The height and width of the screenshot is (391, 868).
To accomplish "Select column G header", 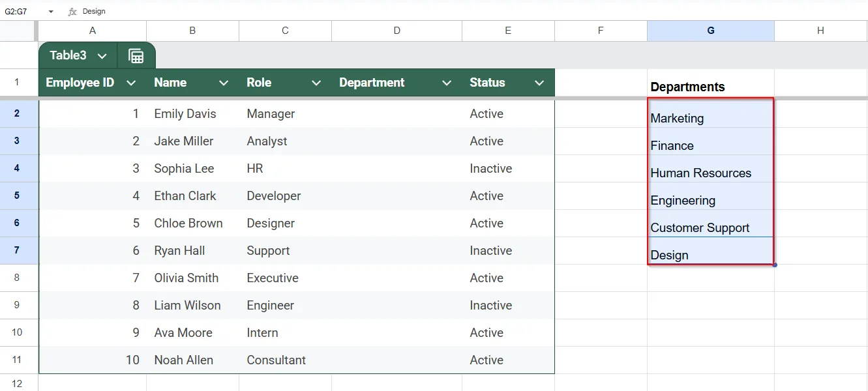I will click(711, 31).
